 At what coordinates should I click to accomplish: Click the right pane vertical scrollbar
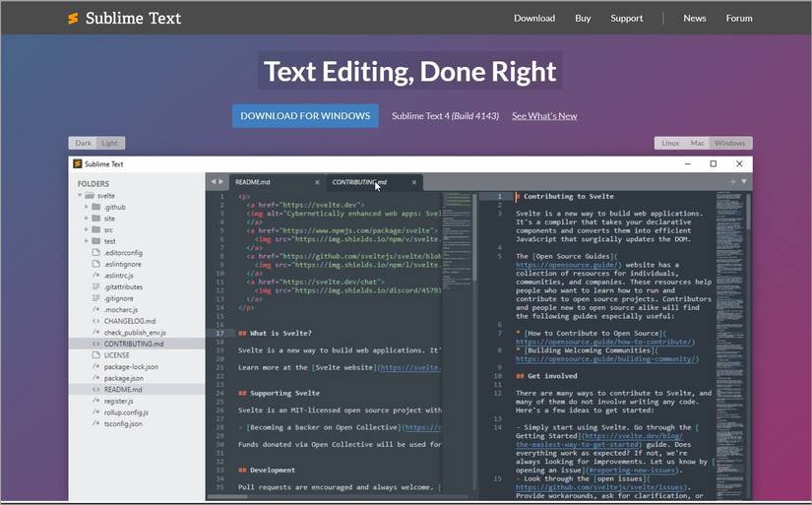click(x=748, y=213)
